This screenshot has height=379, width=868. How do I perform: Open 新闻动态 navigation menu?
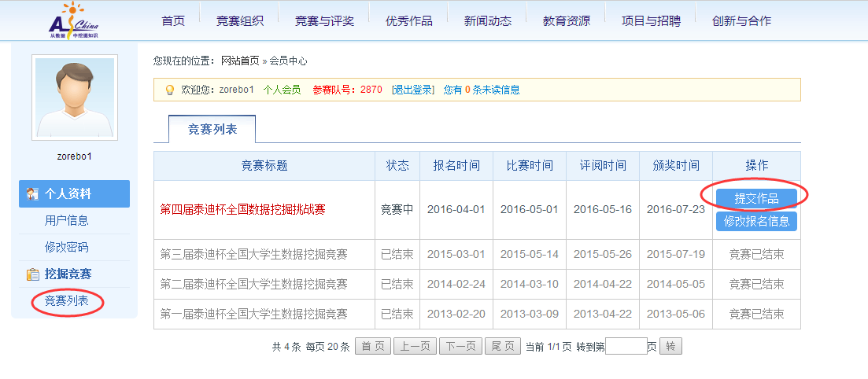(488, 21)
